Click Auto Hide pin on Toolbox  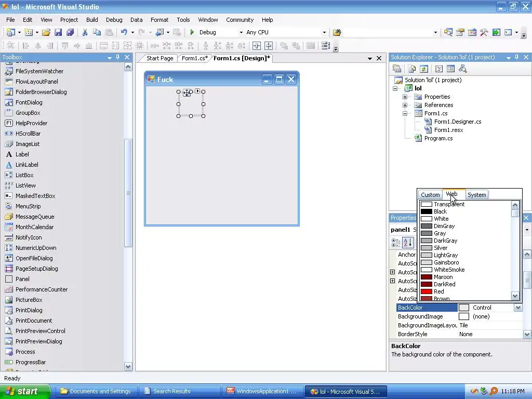(x=118, y=57)
